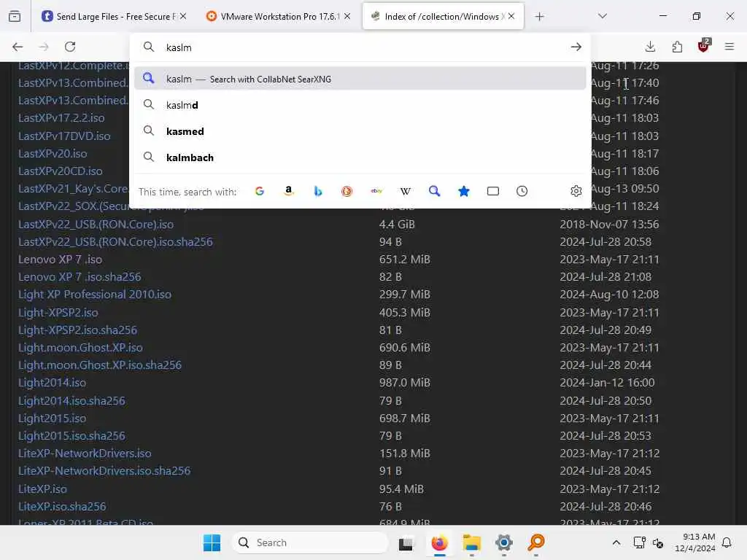Image resolution: width=747 pixels, height=560 pixels.
Task: Switch to VMware Workstation Pro 17.6.1 tab
Action: click(x=279, y=17)
